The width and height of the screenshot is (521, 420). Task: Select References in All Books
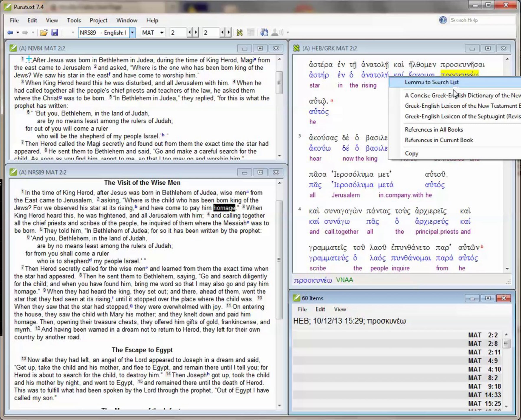pos(434,130)
